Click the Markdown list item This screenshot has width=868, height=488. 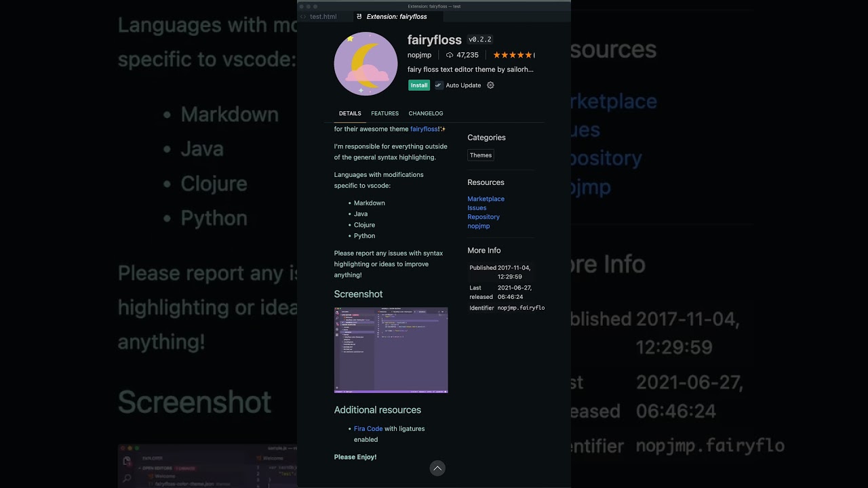point(369,203)
